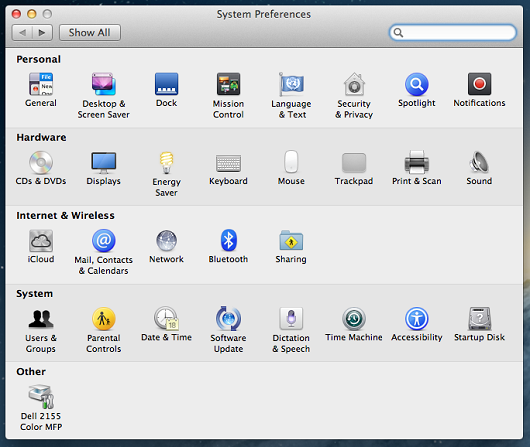Go back with the left arrow button

point(22,32)
